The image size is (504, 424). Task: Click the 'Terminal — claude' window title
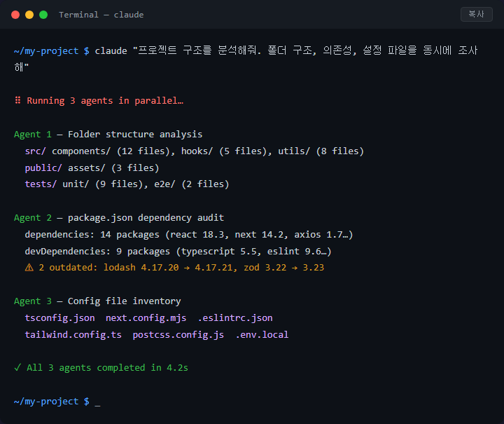[101, 15]
